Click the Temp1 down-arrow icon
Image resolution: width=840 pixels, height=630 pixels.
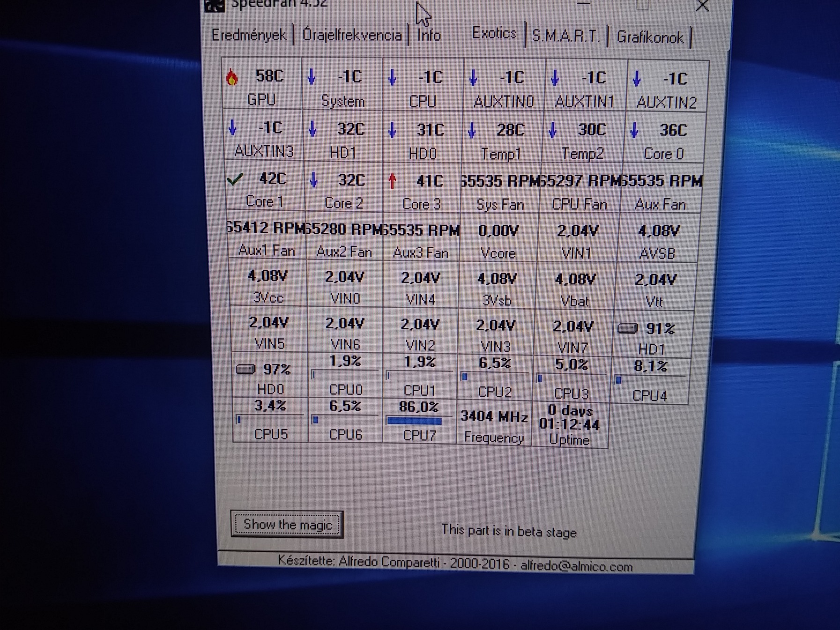472,130
